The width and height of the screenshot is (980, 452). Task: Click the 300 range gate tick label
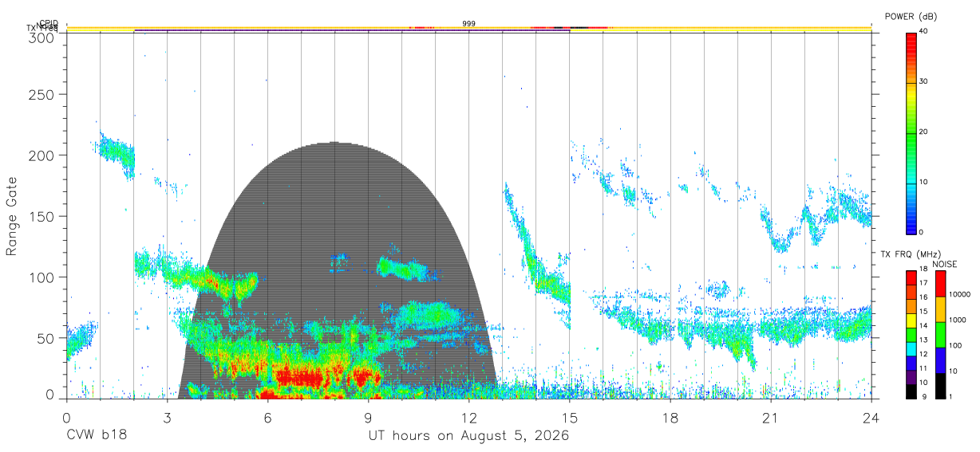click(41, 37)
